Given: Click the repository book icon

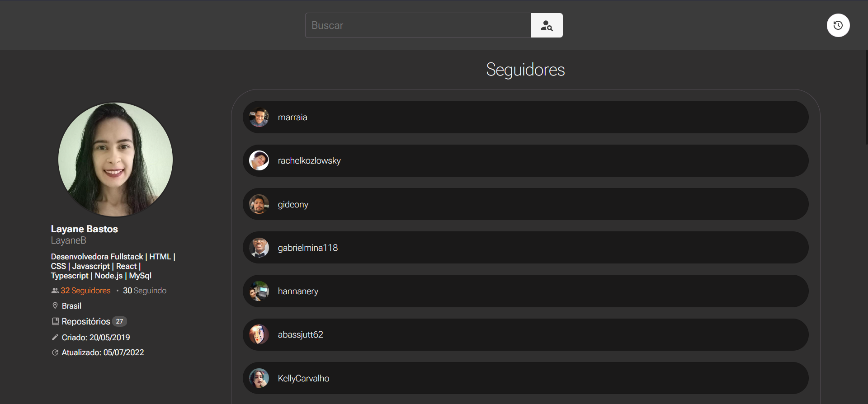Looking at the screenshot, I should [55, 321].
